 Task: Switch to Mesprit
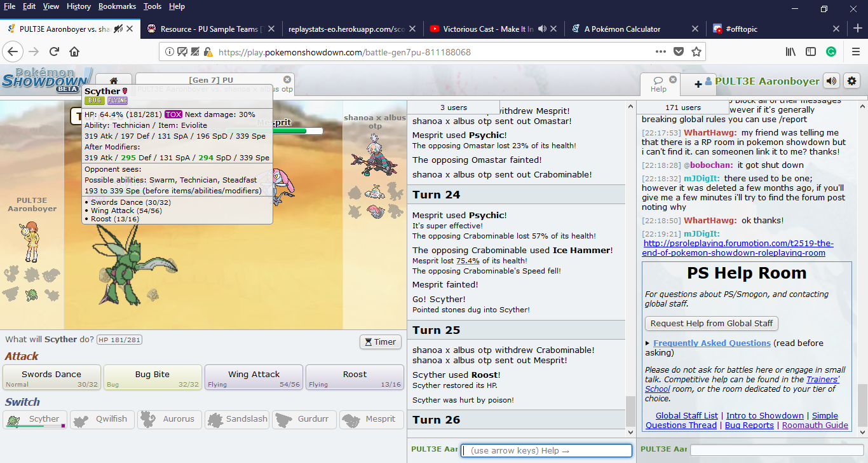point(371,420)
